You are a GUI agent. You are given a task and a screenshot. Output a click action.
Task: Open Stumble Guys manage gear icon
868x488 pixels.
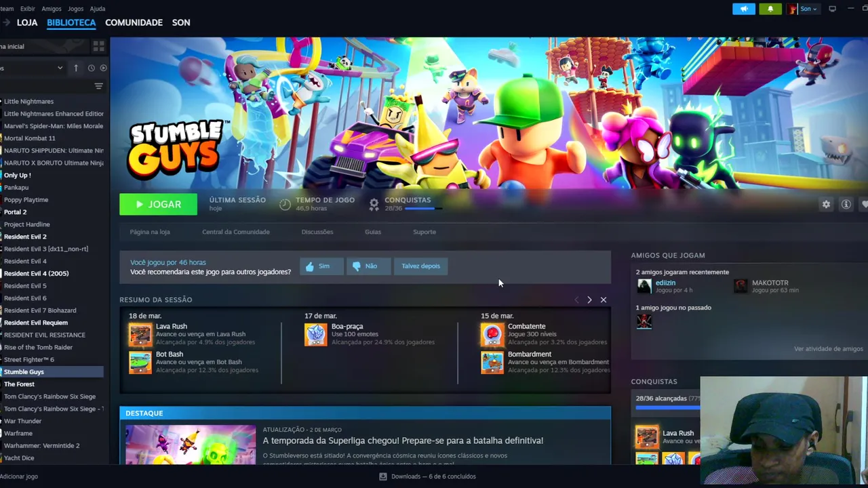point(826,204)
